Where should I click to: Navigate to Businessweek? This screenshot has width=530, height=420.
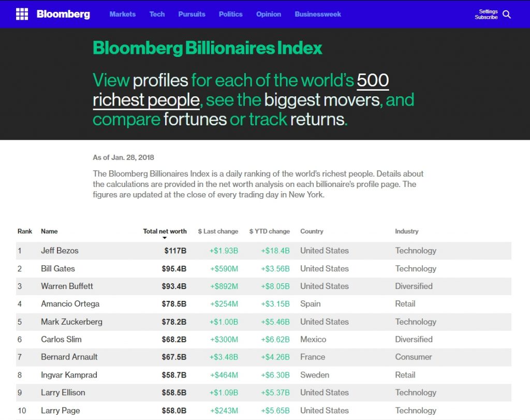point(318,14)
